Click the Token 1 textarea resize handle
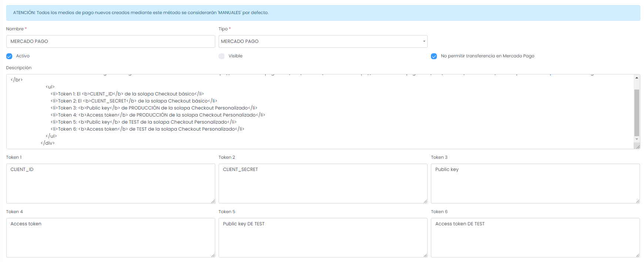This screenshot has width=644, height=262. [x=213, y=201]
